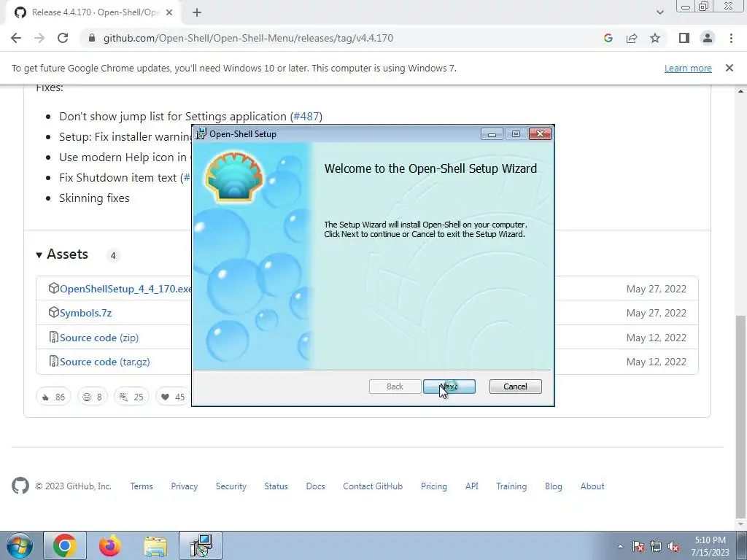Download Source code (tar.gz)
The height and width of the screenshot is (560, 747).
[105, 362]
